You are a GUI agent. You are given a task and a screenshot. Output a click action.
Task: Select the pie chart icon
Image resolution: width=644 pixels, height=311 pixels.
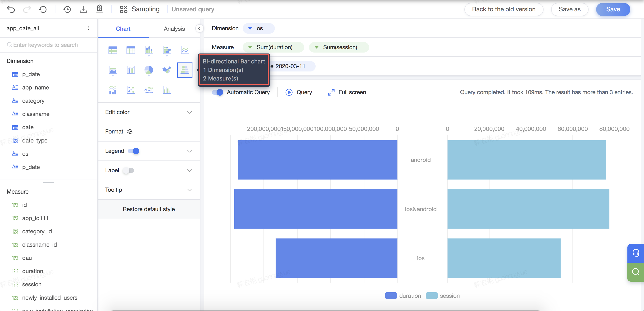click(149, 71)
